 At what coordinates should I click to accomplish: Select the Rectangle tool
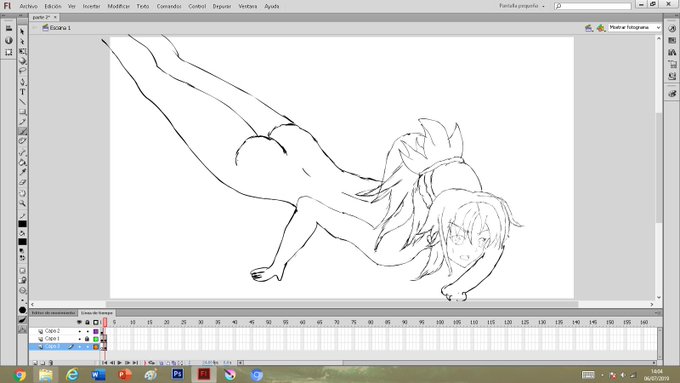tap(23, 112)
